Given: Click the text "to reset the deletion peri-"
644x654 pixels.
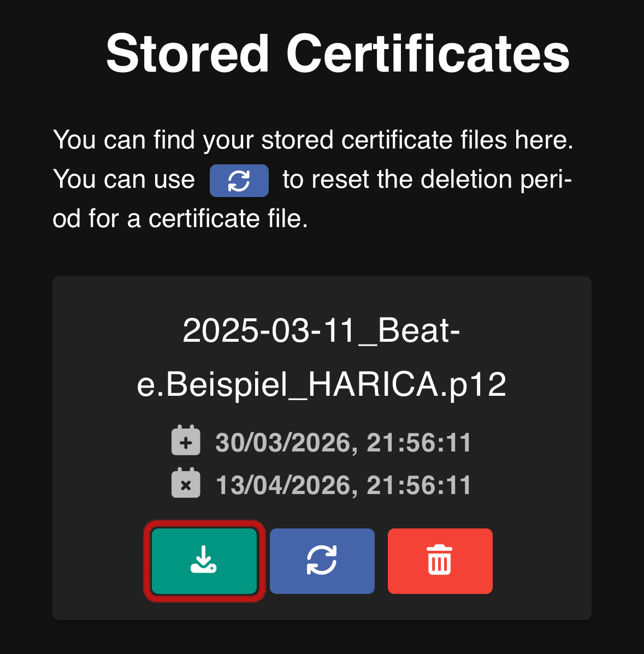Looking at the screenshot, I should (x=427, y=180).
